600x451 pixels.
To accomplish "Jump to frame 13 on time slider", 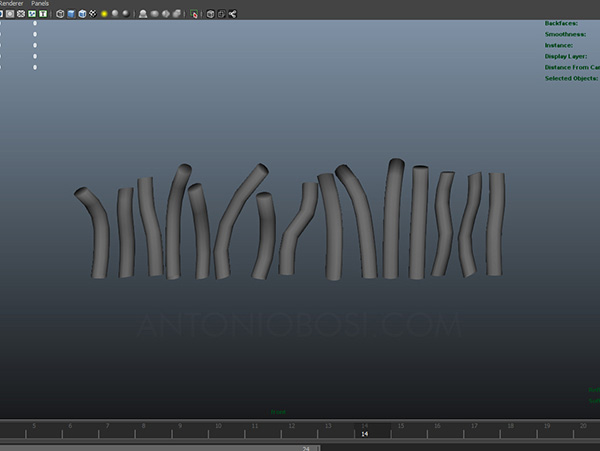I will pos(328,426).
